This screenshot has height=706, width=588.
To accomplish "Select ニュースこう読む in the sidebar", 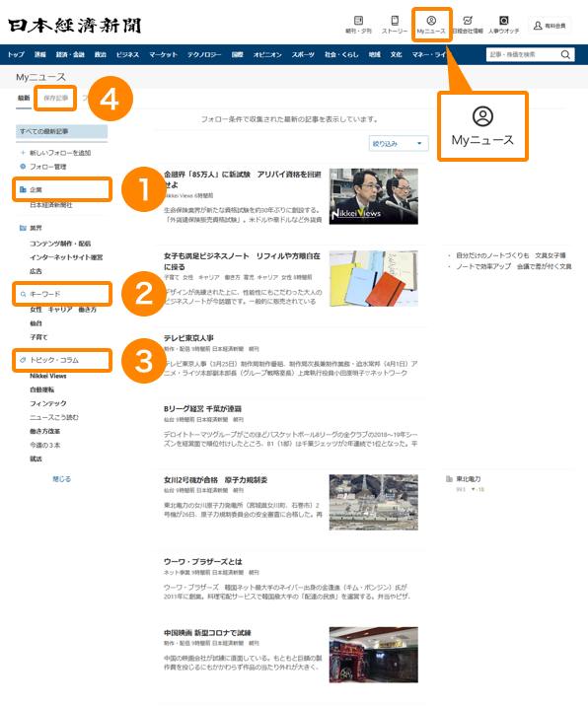I will (54, 417).
